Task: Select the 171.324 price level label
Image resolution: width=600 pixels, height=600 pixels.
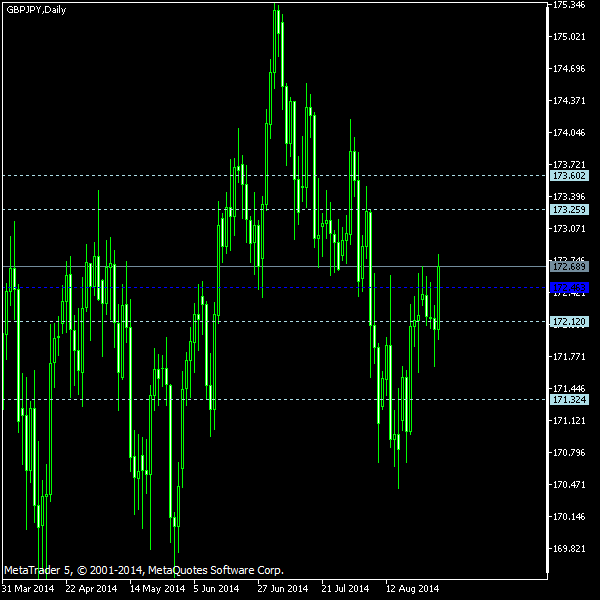Action: pyautogui.click(x=569, y=399)
